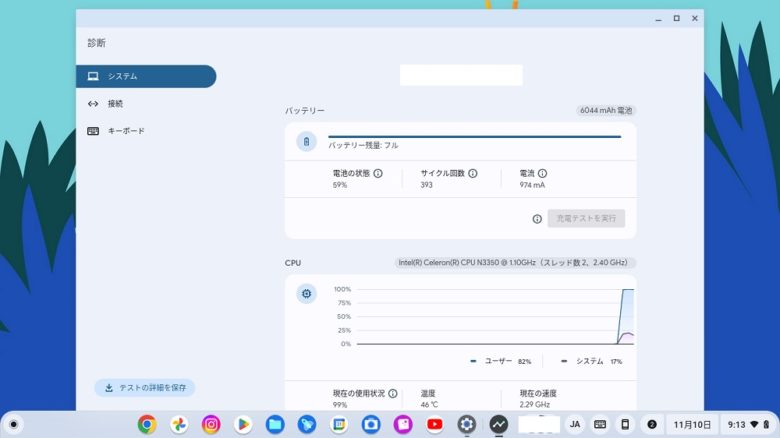Click the CPU chip icon

click(x=307, y=294)
